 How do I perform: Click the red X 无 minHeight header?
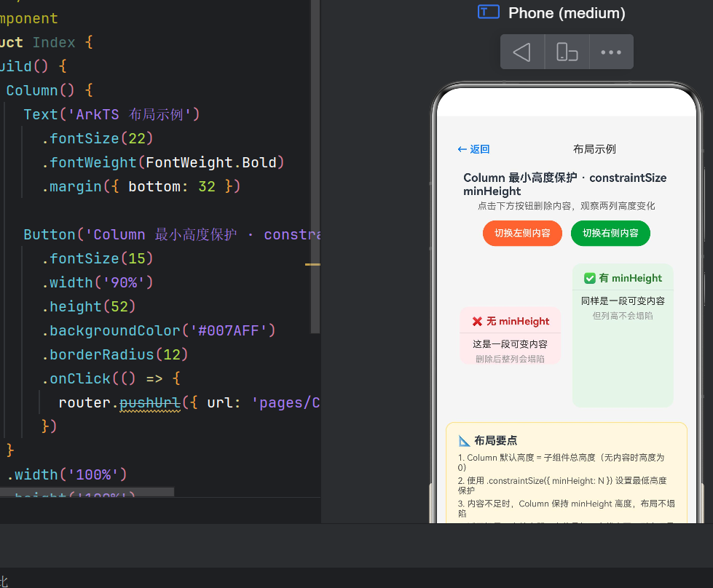(x=511, y=321)
